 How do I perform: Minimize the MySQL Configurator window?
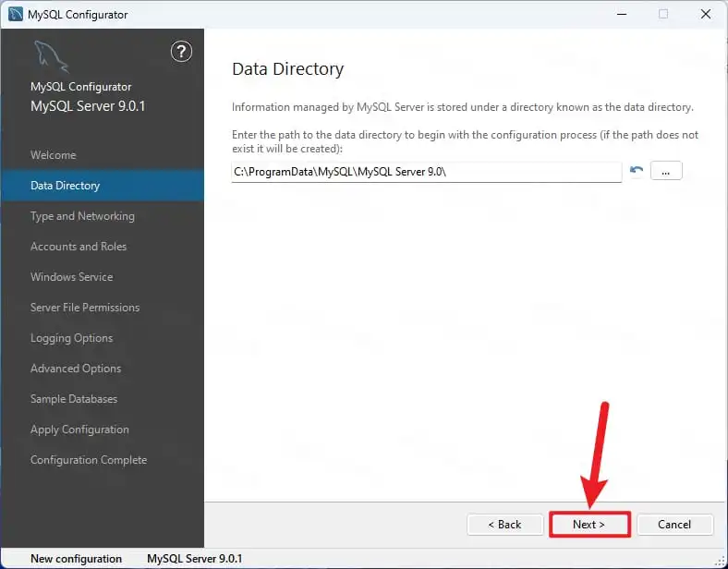coord(622,14)
